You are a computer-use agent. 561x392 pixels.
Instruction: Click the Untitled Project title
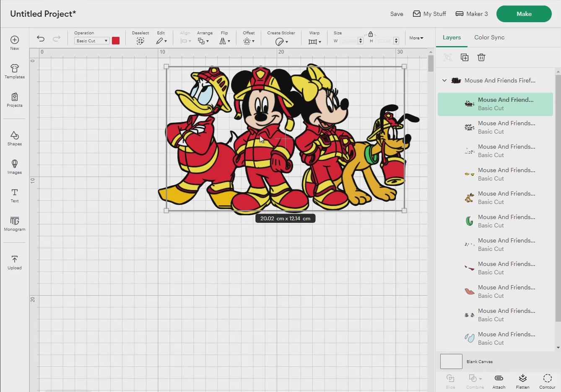[43, 14]
